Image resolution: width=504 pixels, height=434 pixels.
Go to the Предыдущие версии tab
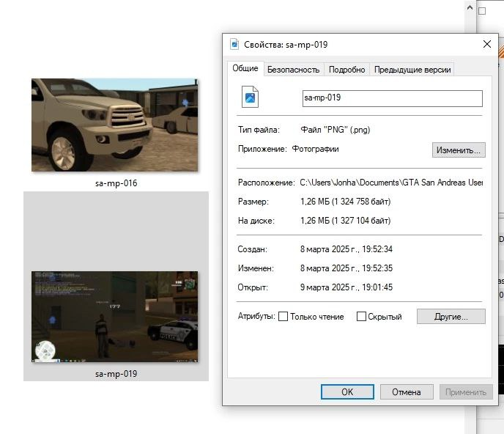tap(412, 70)
